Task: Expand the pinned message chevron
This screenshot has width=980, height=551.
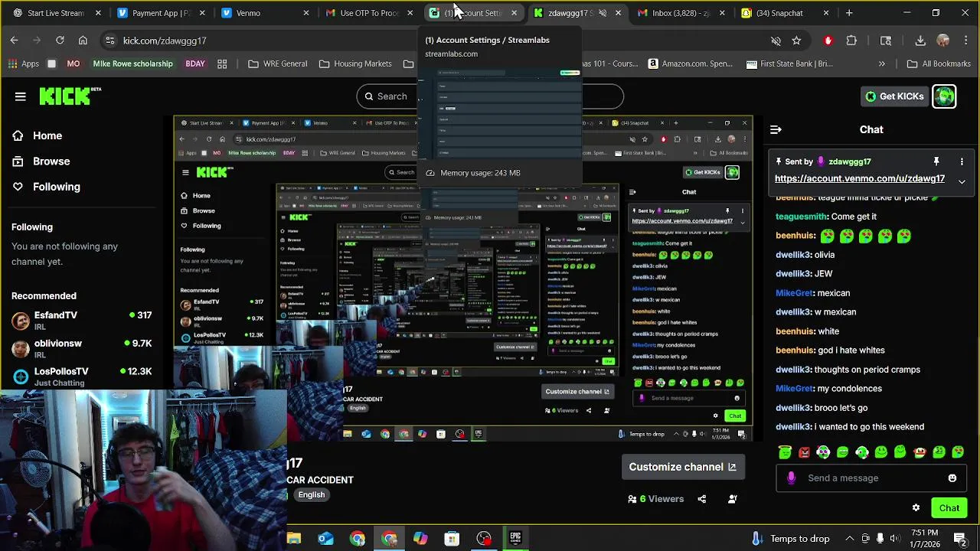Action: click(962, 182)
